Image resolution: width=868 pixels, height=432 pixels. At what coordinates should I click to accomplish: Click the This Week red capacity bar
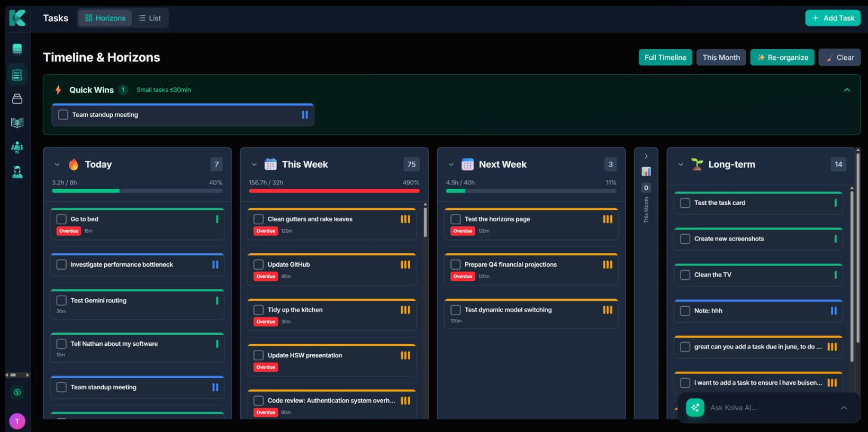pos(334,191)
